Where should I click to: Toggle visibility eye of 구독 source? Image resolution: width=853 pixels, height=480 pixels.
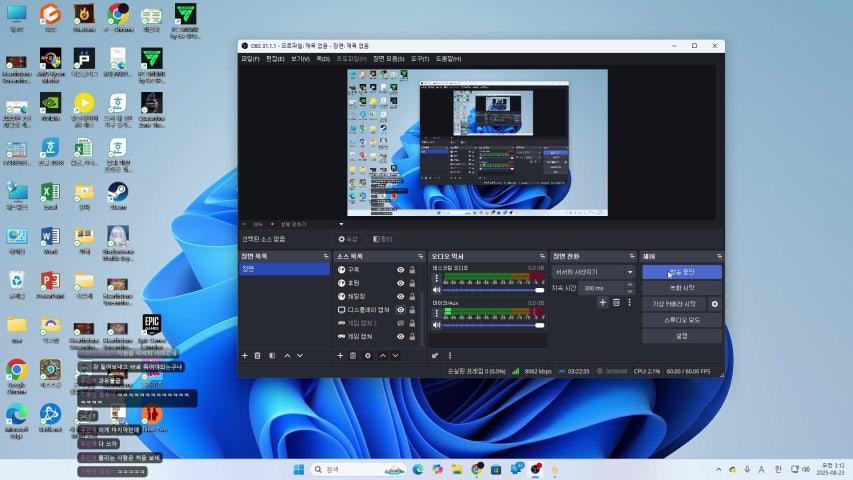400,270
